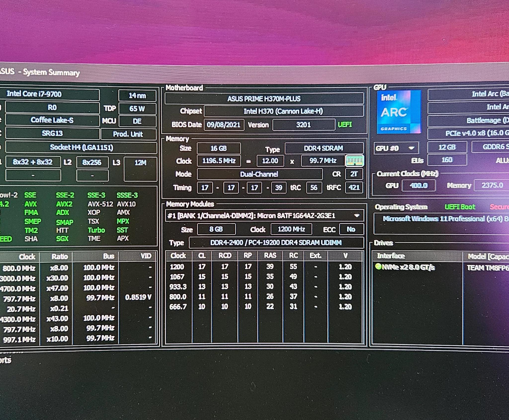Click the ASUS PRIME H370M-PLUS motherboard field
The image size is (509, 420).
[264, 99]
